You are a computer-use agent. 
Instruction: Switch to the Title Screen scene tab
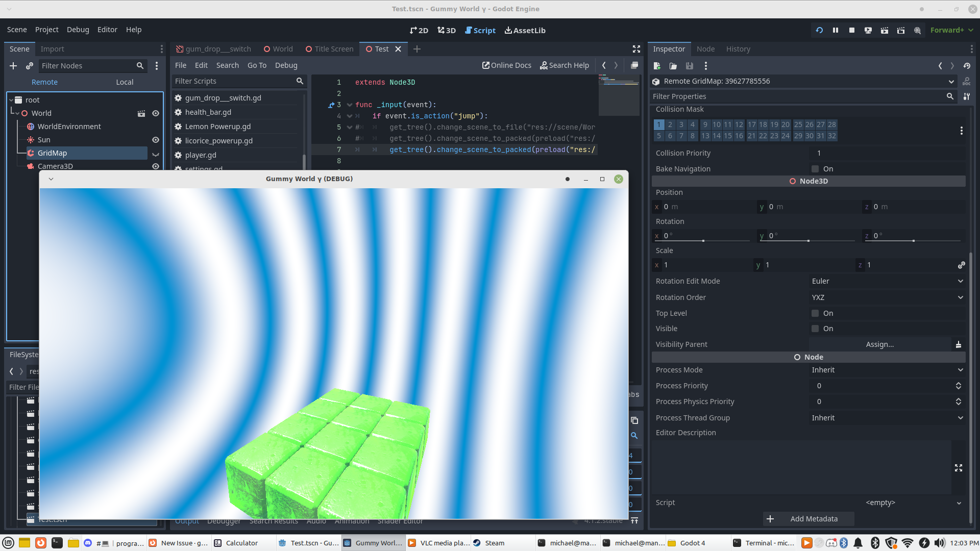329,49
